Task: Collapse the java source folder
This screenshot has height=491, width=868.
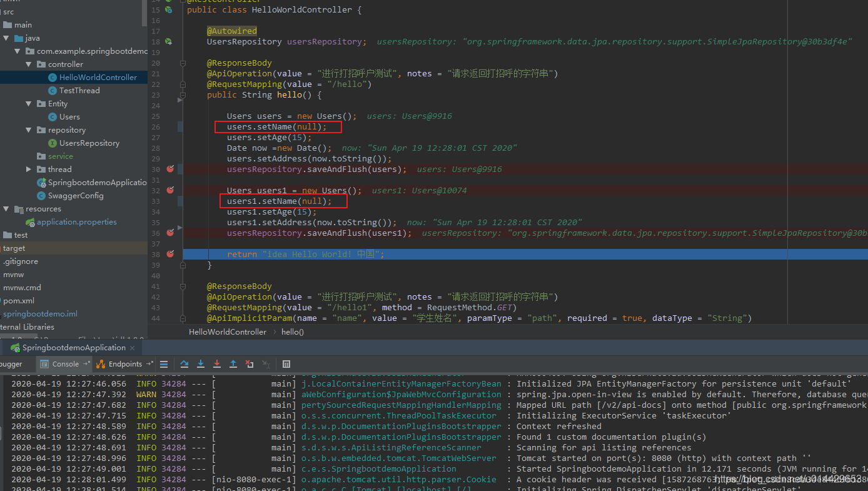Action: (6, 38)
